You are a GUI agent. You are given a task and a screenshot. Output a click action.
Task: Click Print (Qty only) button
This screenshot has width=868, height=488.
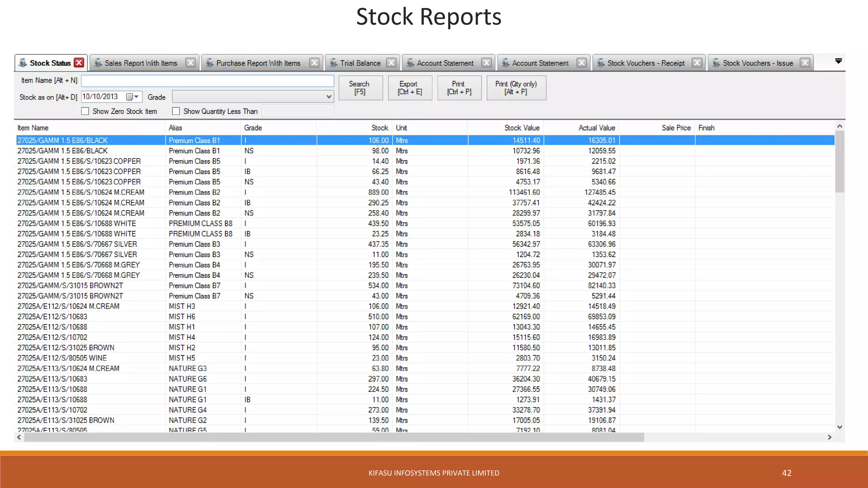tap(516, 88)
